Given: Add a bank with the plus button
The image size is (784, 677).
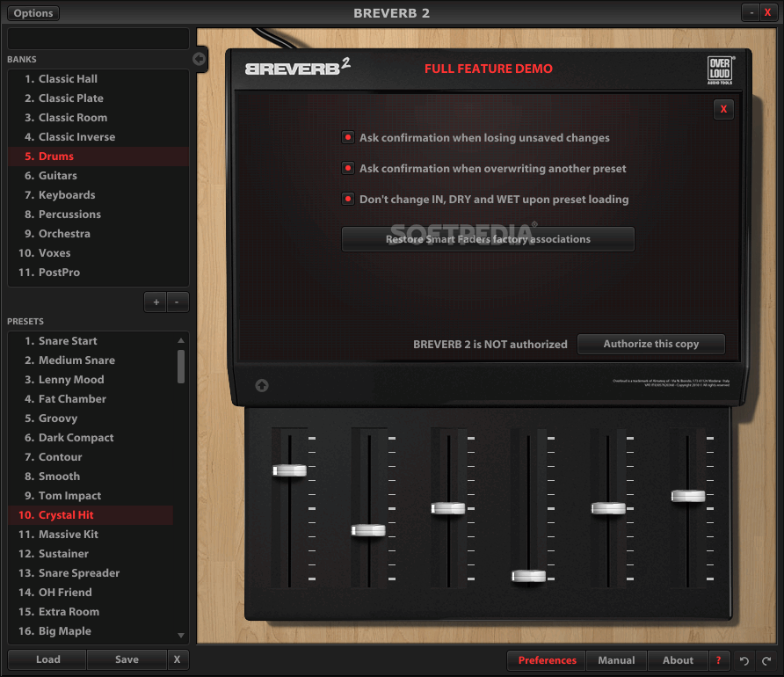Looking at the screenshot, I should point(156,302).
